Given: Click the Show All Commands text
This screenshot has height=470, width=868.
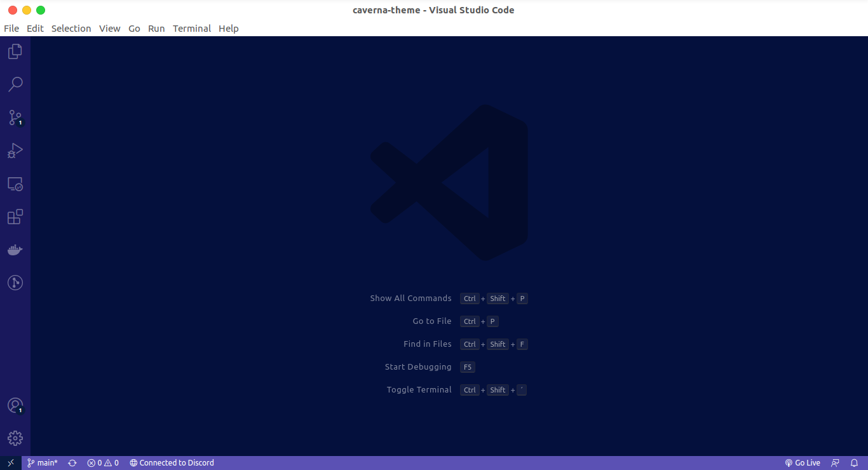Looking at the screenshot, I should pyautogui.click(x=410, y=299).
